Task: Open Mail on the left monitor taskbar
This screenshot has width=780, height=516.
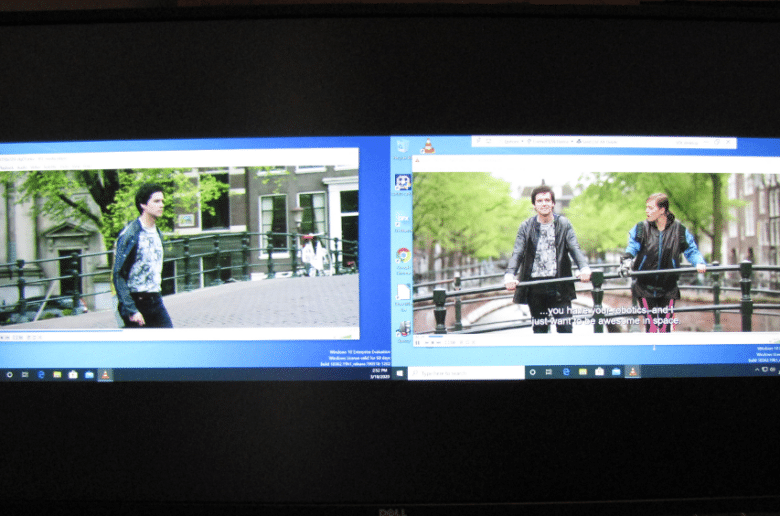Action: [89, 375]
